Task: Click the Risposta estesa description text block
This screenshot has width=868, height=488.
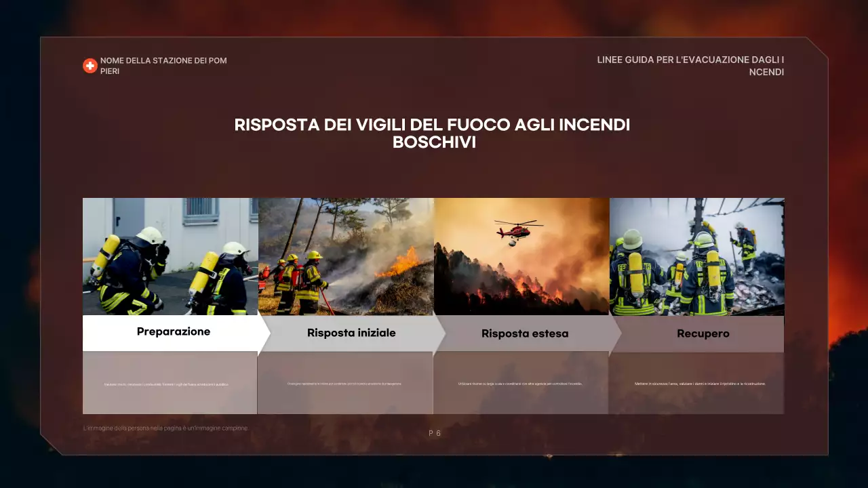Action: (521, 383)
